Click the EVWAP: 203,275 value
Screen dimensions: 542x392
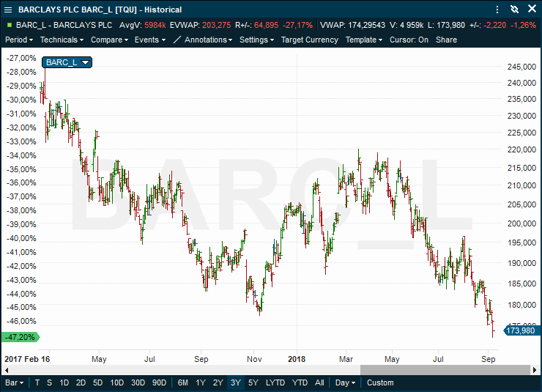pos(200,25)
